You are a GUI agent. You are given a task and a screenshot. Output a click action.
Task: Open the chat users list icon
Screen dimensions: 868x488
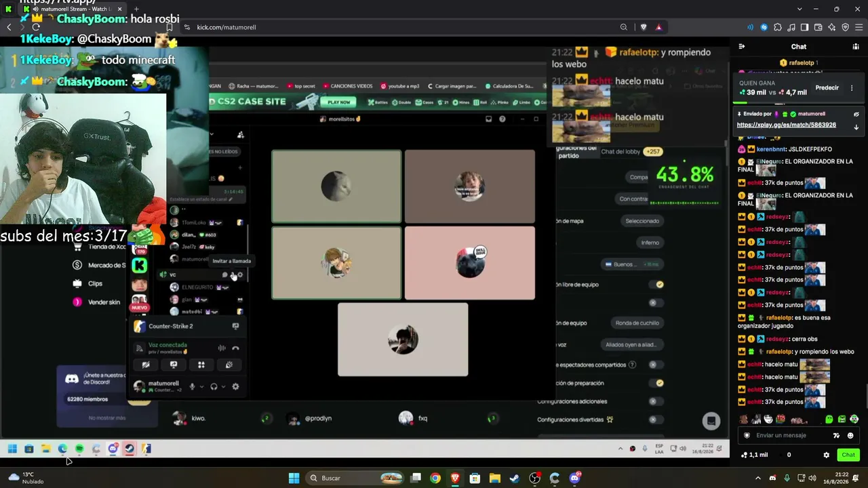click(856, 47)
